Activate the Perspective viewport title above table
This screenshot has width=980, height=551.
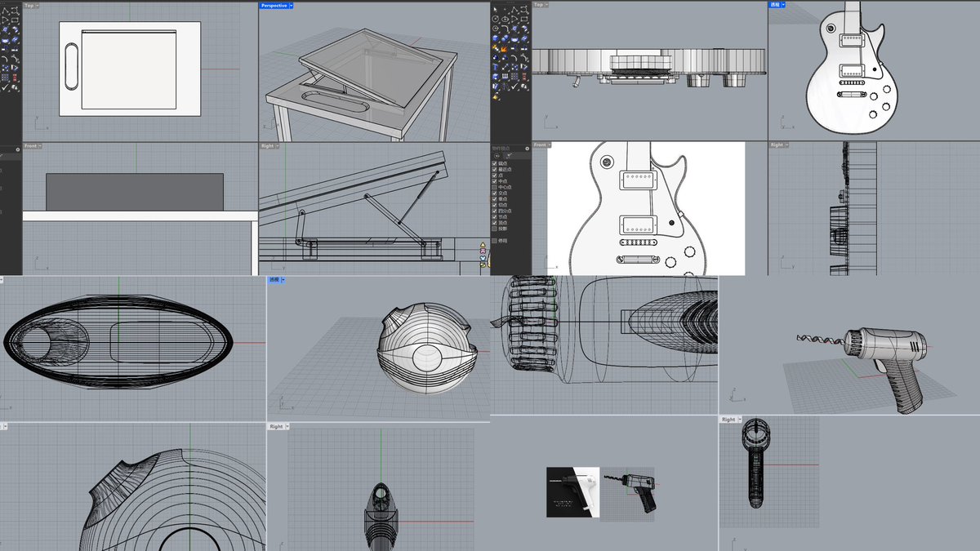[274, 5]
